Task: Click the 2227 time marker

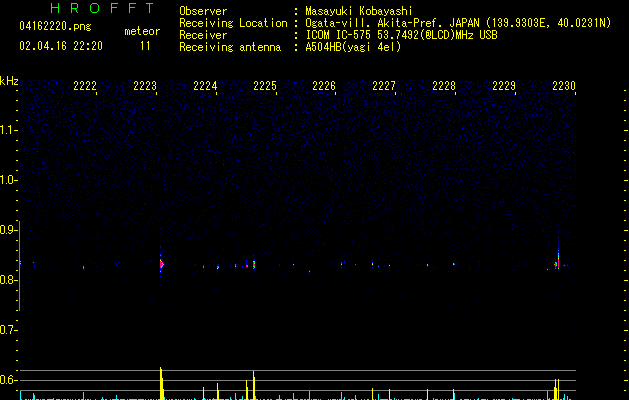Action: pyautogui.click(x=384, y=86)
